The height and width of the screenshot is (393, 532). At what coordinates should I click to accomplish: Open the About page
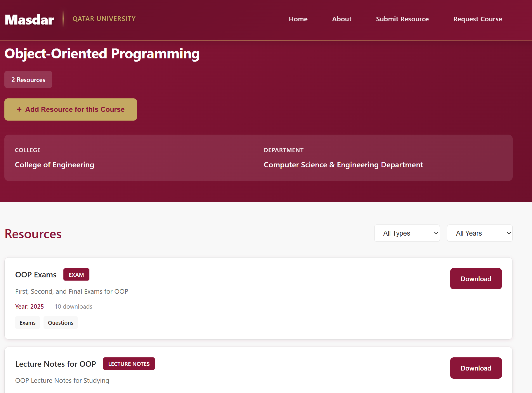click(x=342, y=19)
